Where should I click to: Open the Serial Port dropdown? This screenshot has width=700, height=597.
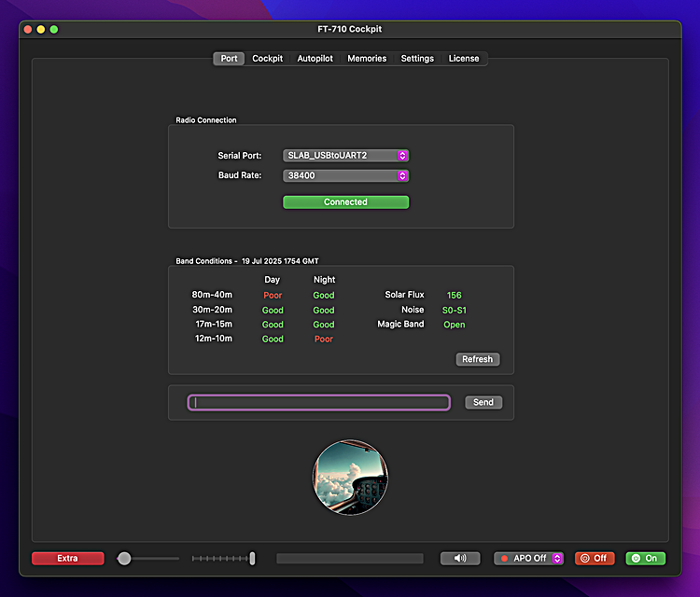pyautogui.click(x=346, y=155)
